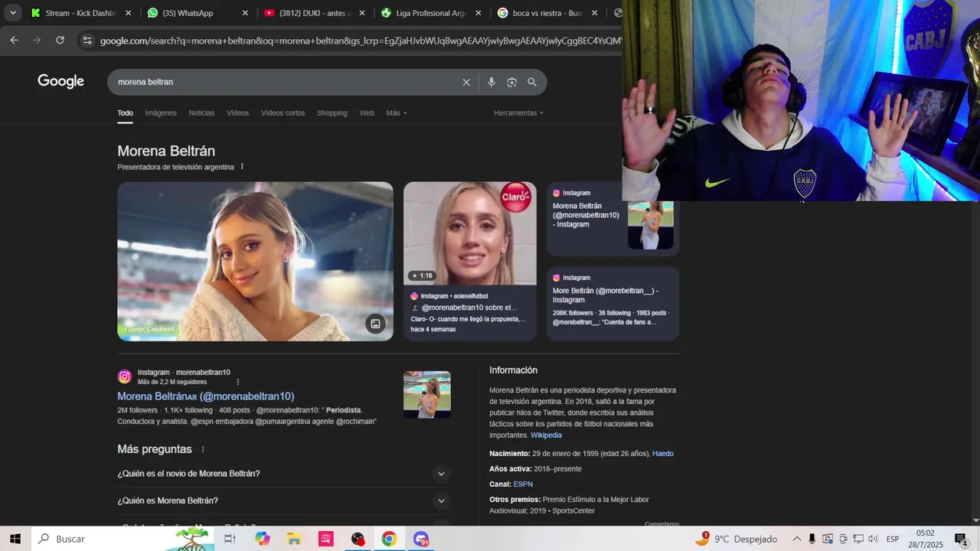Click the Comentarios feedback link

(661, 524)
